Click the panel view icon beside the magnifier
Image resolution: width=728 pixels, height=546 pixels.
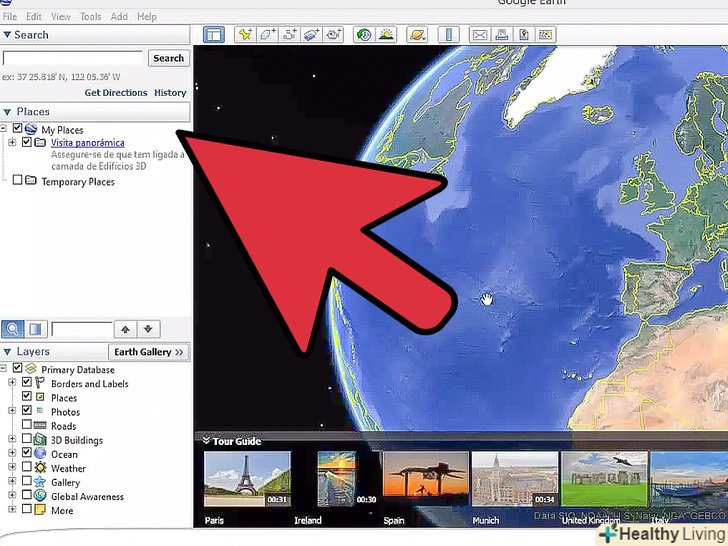(x=36, y=329)
